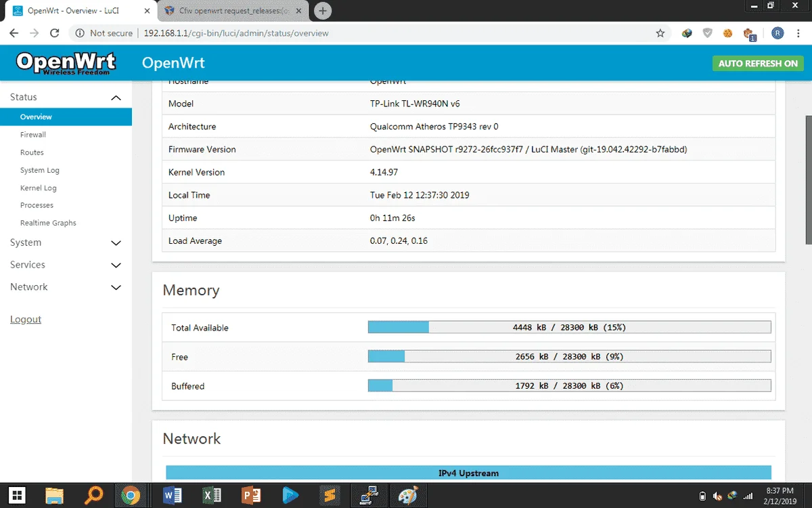
Task: Click the kernel version value 4.14.97
Action: click(x=384, y=172)
